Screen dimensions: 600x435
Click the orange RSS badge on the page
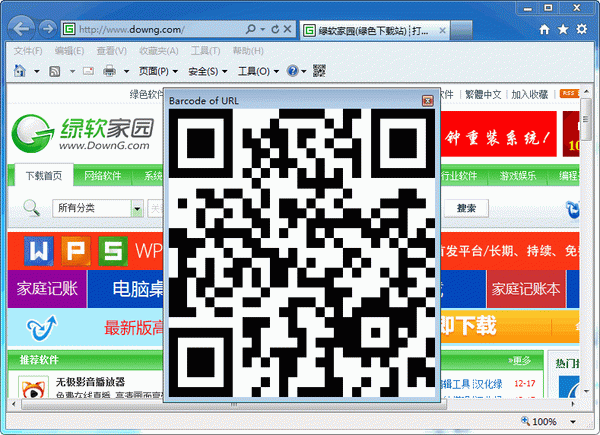(x=569, y=93)
